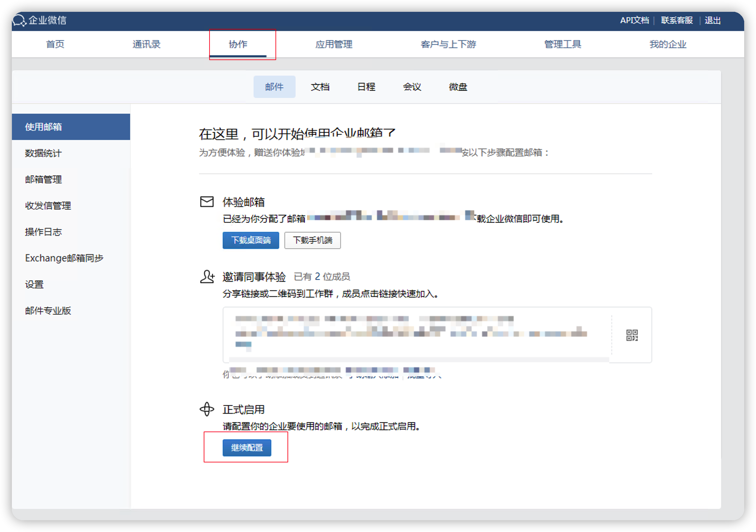Click 下载手机端 button

click(312, 240)
